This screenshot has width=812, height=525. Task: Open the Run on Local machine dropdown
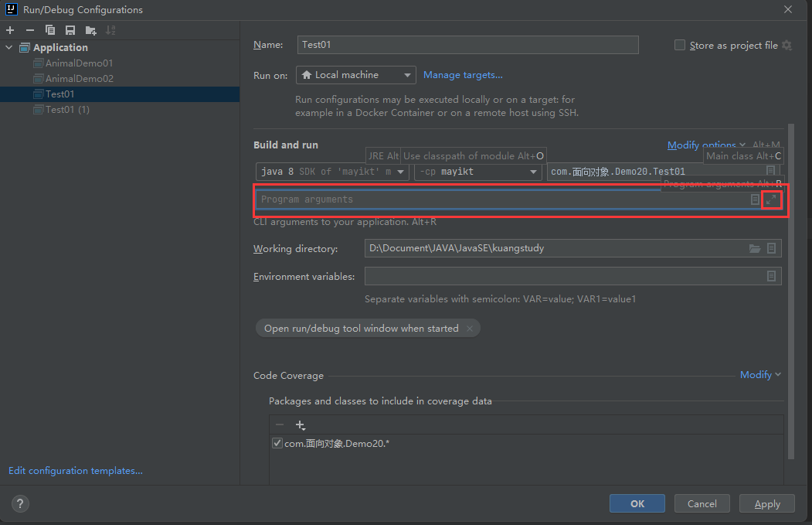coord(355,75)
